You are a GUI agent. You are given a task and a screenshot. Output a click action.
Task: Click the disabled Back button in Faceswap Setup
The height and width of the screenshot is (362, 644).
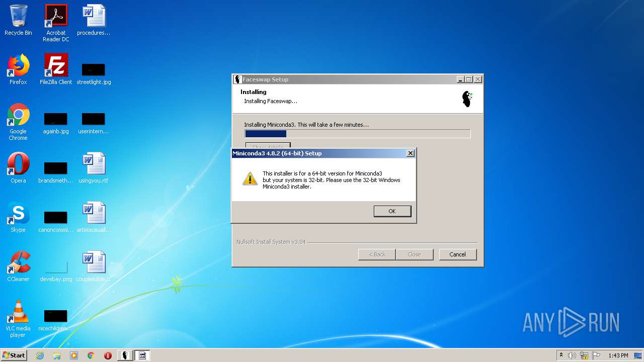coord(377,254)
